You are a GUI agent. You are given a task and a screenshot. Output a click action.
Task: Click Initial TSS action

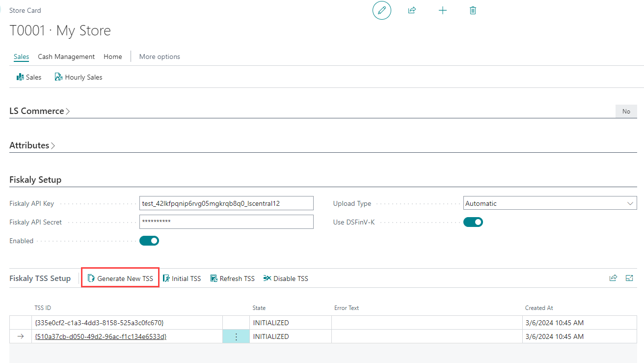(x=182, y=279)
